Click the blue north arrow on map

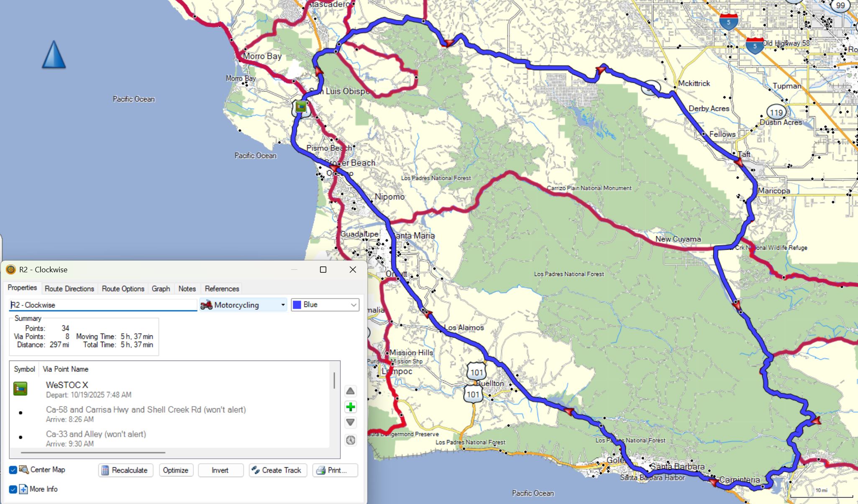click(54, 55)
